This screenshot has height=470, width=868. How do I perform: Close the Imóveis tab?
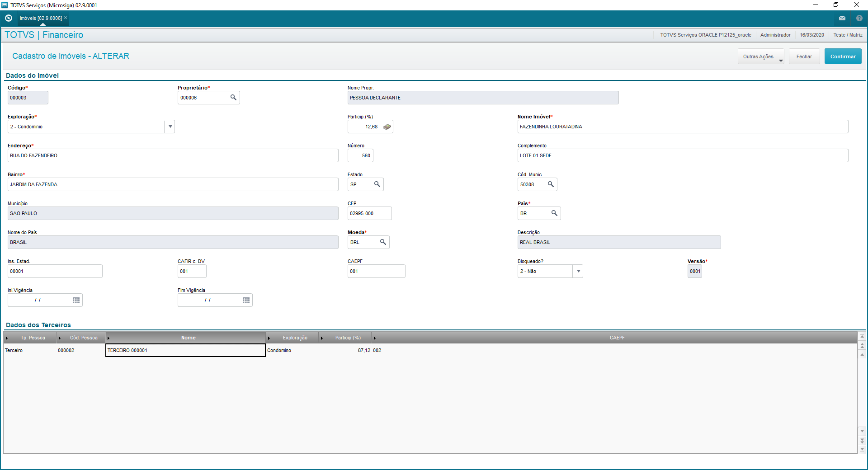[x=66, y=18]
